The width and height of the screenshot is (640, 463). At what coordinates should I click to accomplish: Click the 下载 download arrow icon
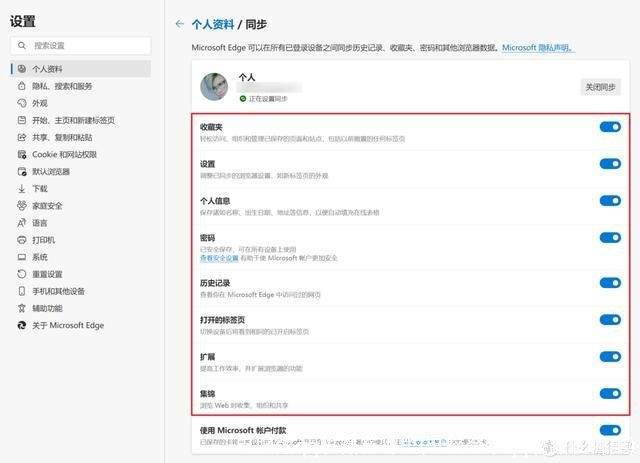click(x=22, y=189)
